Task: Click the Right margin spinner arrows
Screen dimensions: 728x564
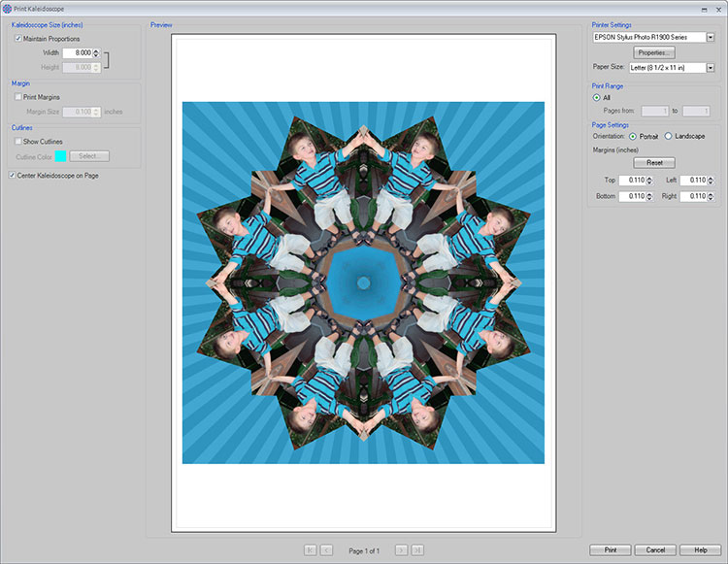Action: tap(711, 196)
